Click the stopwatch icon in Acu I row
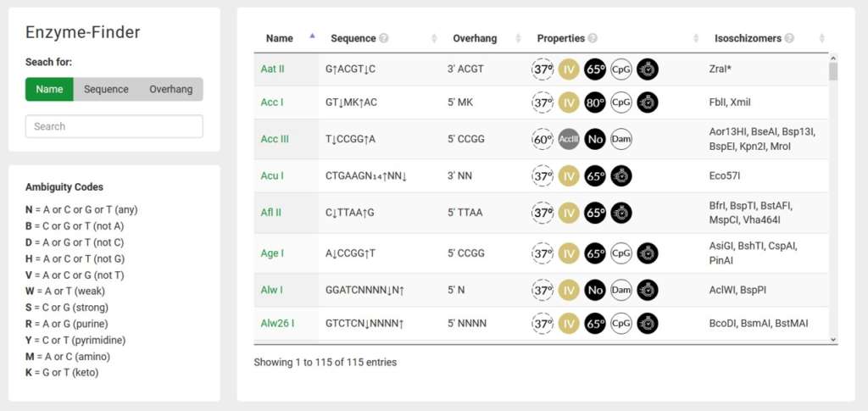The width and height of the screenshot is (868, 411). pos(621,176)
